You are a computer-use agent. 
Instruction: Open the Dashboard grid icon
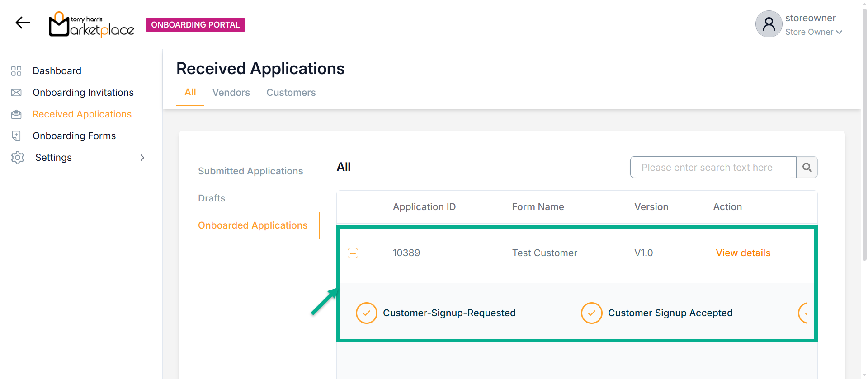click(16, 71)
